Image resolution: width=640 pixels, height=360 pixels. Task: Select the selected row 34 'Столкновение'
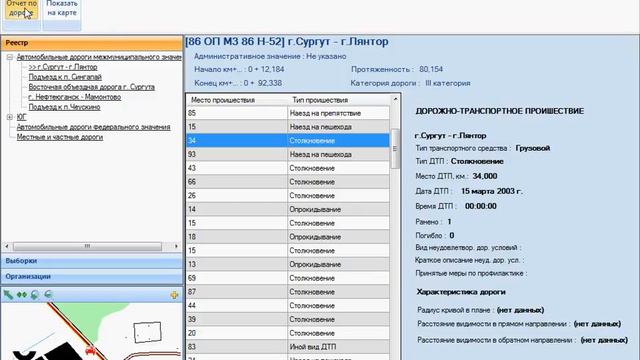pyautogui.click(x=288, y=140)
